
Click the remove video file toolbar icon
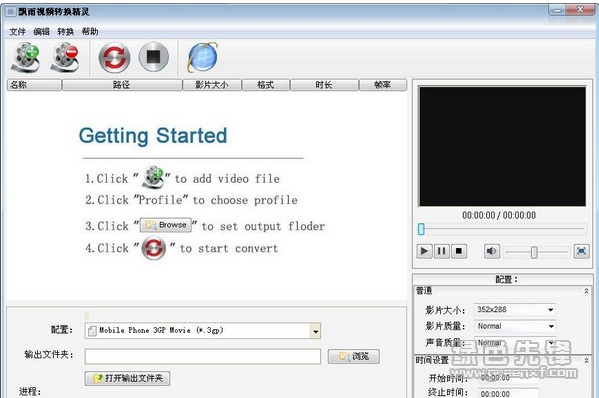click(x=65, y=58)
